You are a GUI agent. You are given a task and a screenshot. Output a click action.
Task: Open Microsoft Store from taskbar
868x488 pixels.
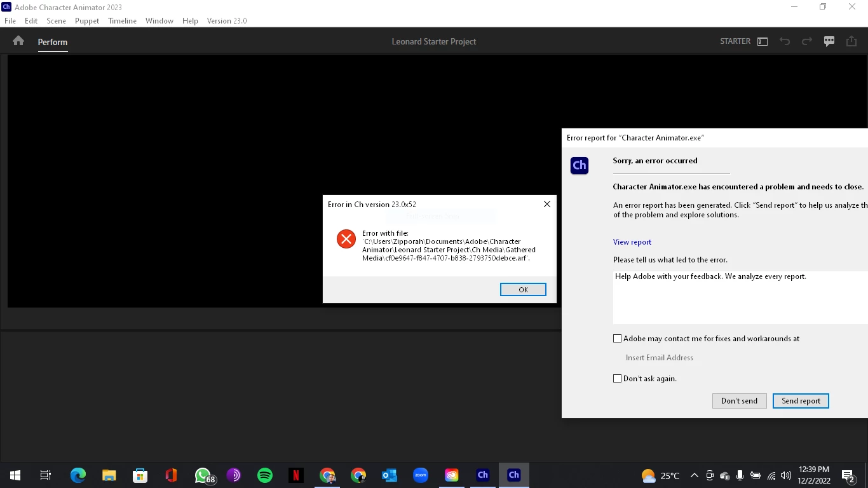pyautogui.click(x=140, y=475)
